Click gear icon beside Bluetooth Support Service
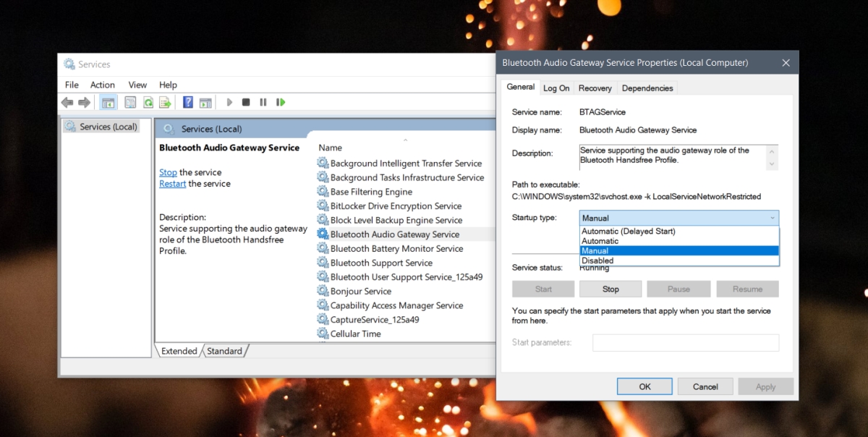 pos(323,263)
